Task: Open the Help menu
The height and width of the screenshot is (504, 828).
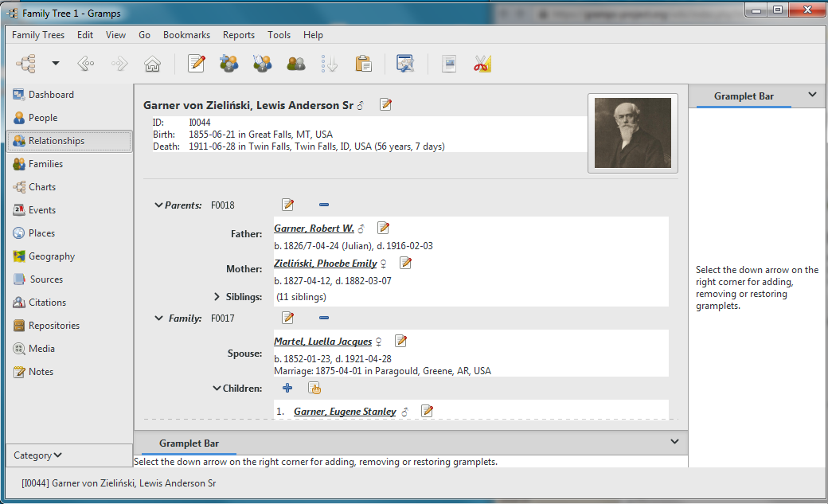Action: 313,35
